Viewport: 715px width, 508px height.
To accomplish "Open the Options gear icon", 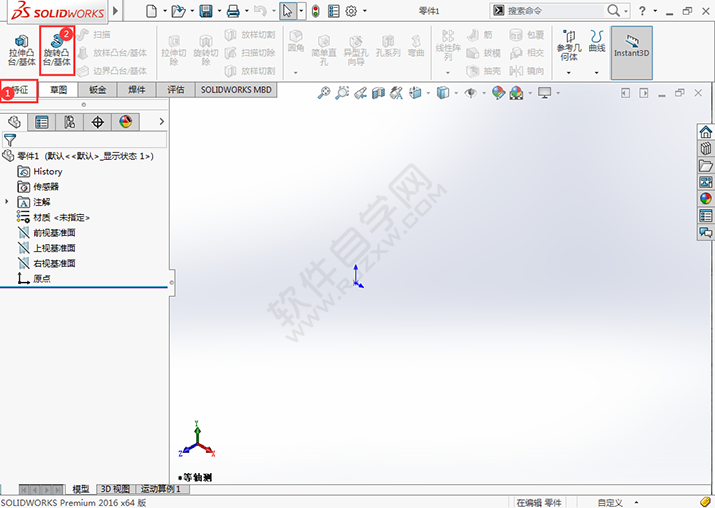I will (351, 10).
